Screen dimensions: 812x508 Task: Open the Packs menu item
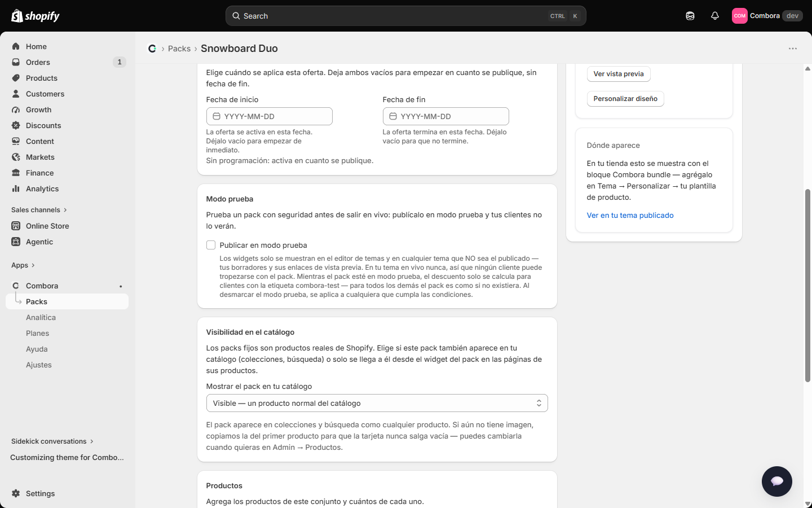coord(67,301)
